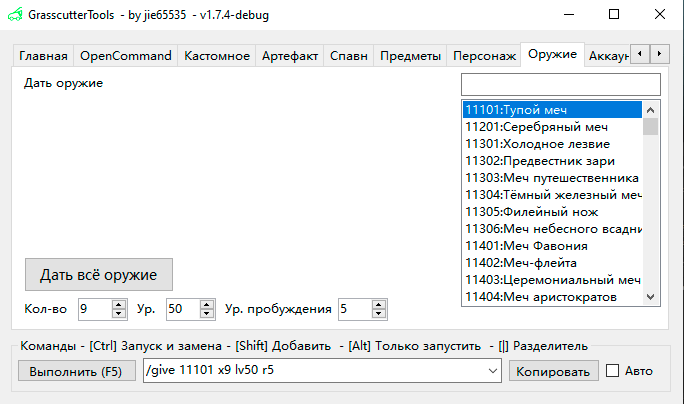Increase Ур. level with up arrow
Screen dimensions: 684x404
(206, 305)
